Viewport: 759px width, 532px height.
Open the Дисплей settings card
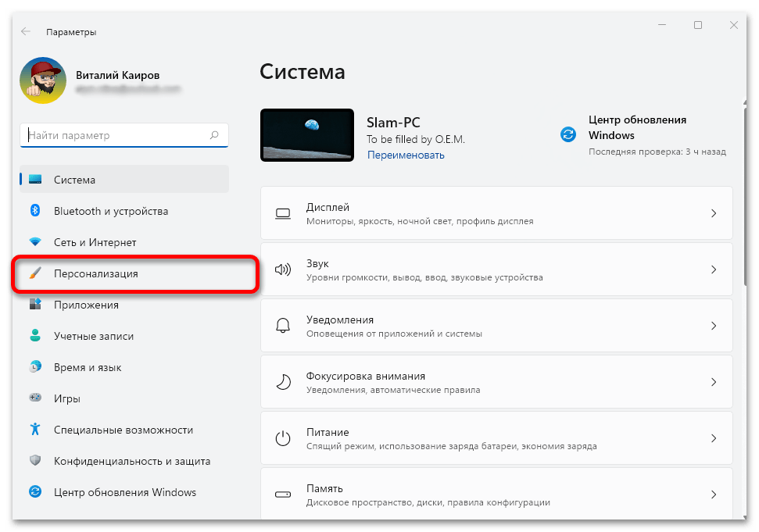coord(496,213)
